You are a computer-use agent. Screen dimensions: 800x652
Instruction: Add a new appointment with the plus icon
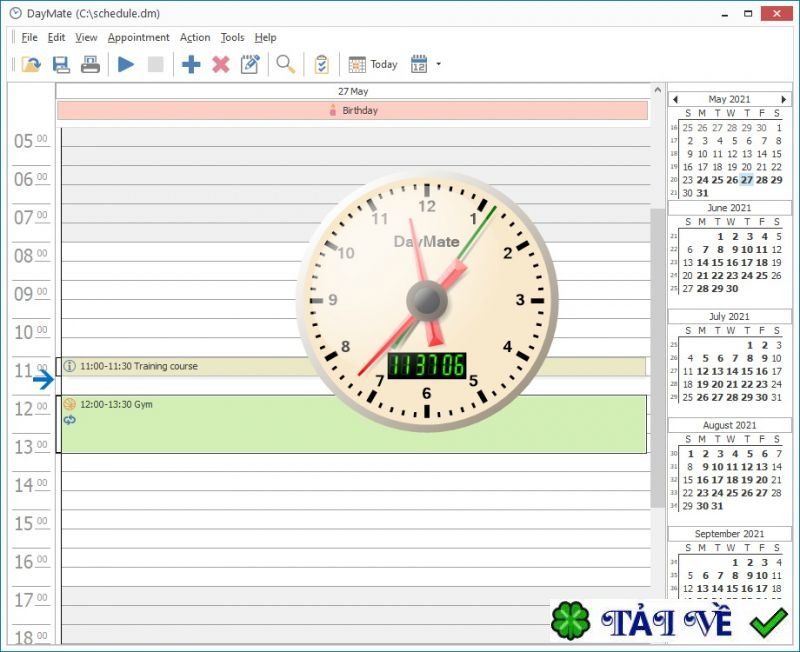pos(191,64)
